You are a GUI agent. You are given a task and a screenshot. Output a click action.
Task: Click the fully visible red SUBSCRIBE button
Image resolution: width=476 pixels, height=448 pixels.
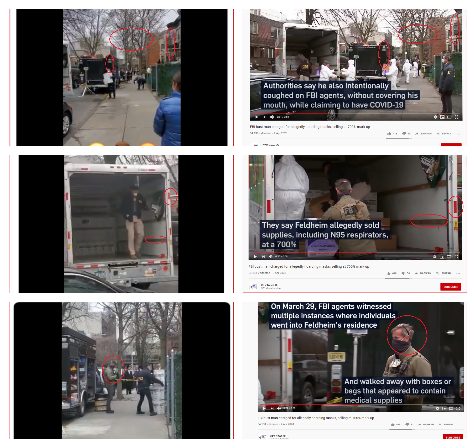click(x=451, y=287)
